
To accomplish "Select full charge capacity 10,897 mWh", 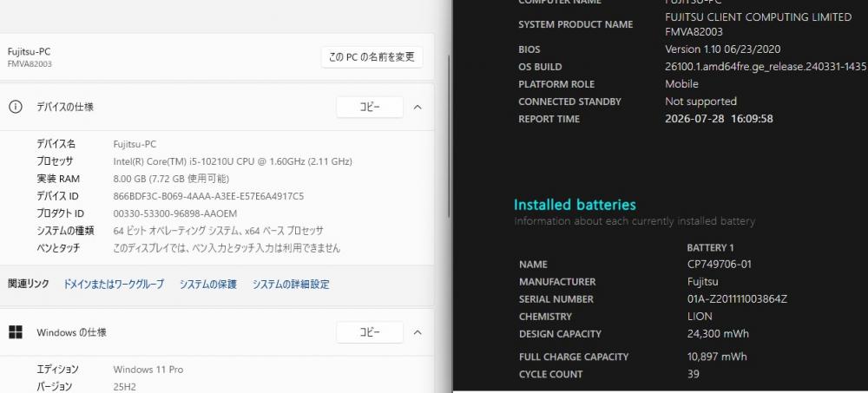I will coord(717,357).
